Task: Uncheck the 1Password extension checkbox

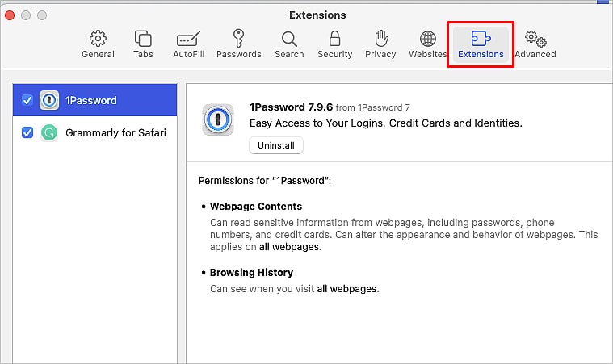Action: pyautogui.click(x=27, y=100)
